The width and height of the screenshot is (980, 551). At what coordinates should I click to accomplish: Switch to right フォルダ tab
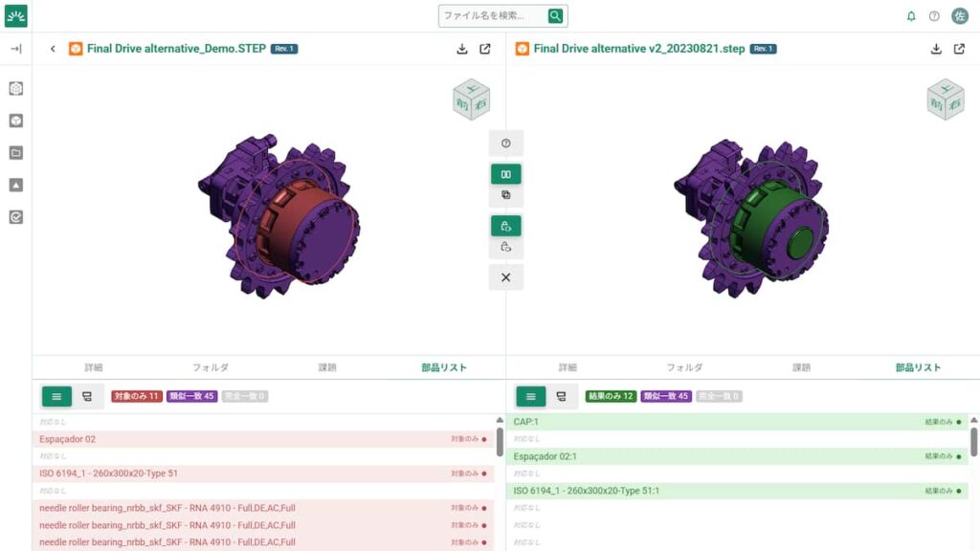pos(684,367)
